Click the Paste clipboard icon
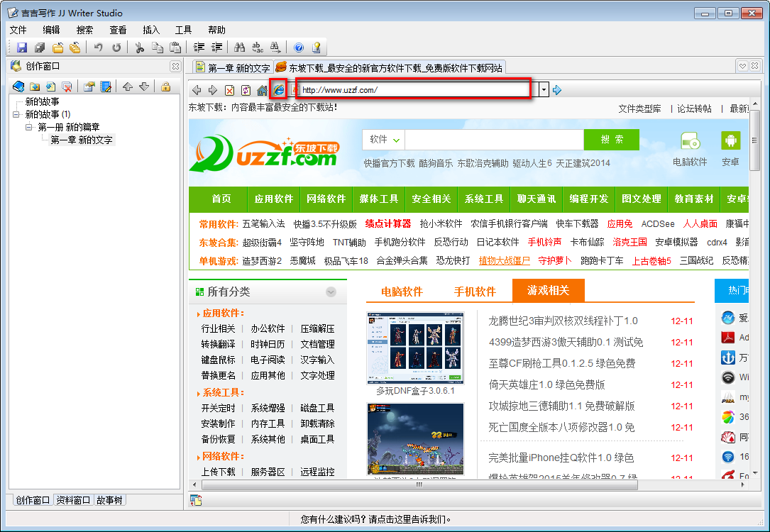This screenshot has width=770, height=532. point(175,48)
